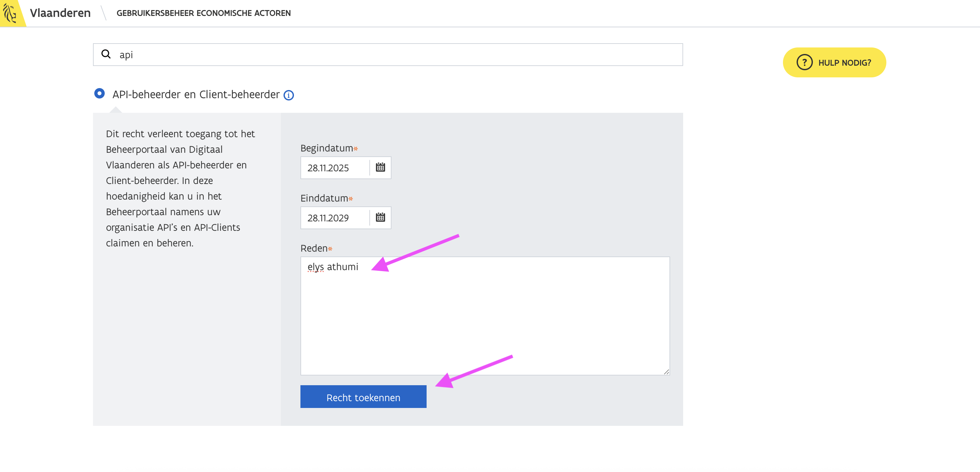This screenshot has width=980, height=472.
Task: Select API-beheerder en Client-beheerder radio button
Action: click(100, 94)
